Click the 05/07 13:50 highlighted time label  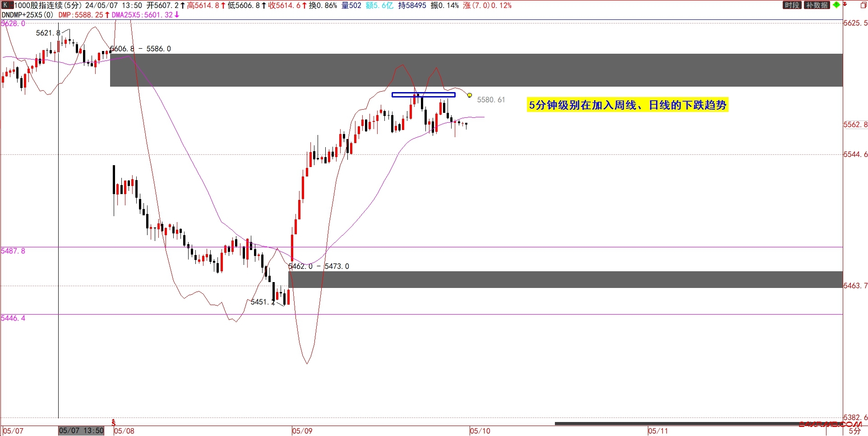point(81,431)
